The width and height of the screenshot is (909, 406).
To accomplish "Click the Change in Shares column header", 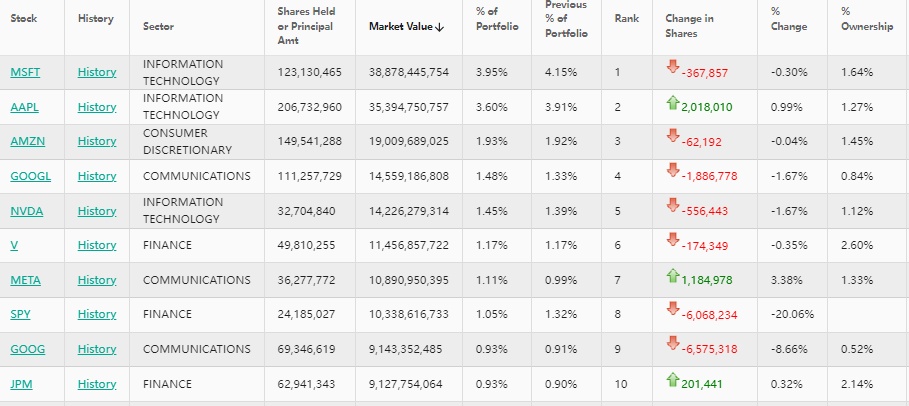I will click(x=692, y=26).
